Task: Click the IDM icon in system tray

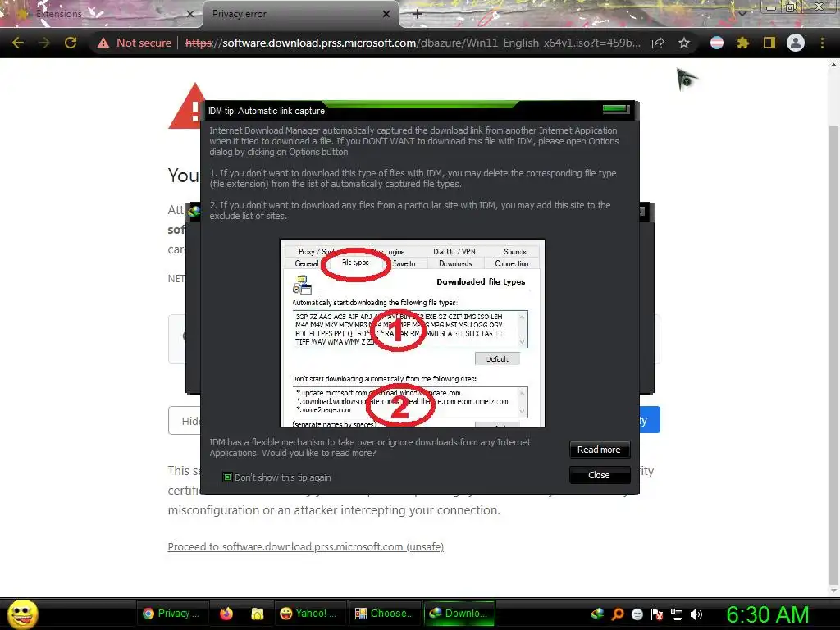Action: [x=597, y=614]
